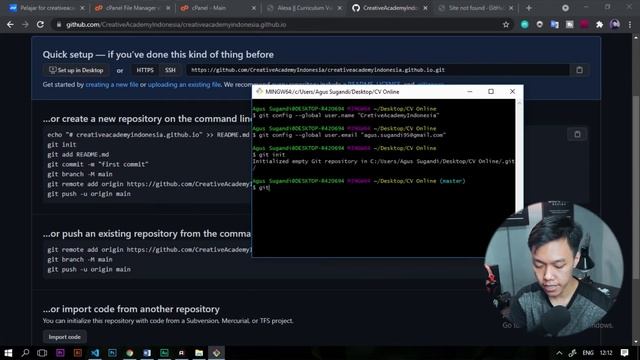Close the Site not found tab
This screenshot has width=640, height=360.
[511, 8]
